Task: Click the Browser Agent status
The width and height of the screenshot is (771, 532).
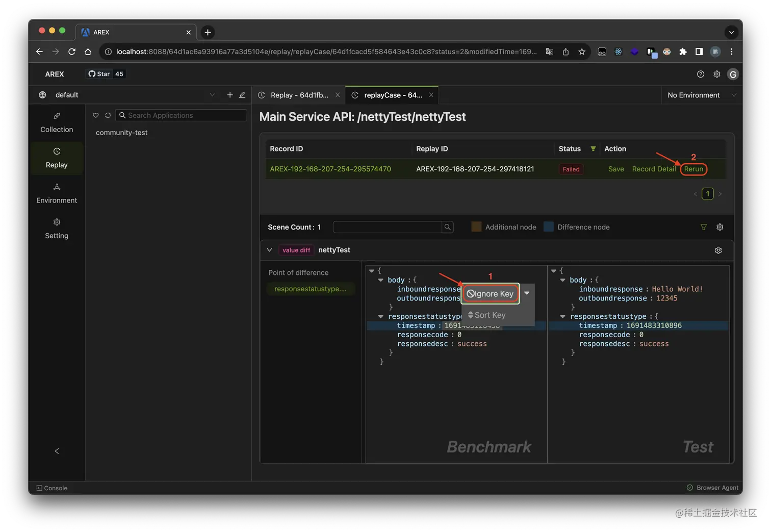Action: [x=712, y=488]
